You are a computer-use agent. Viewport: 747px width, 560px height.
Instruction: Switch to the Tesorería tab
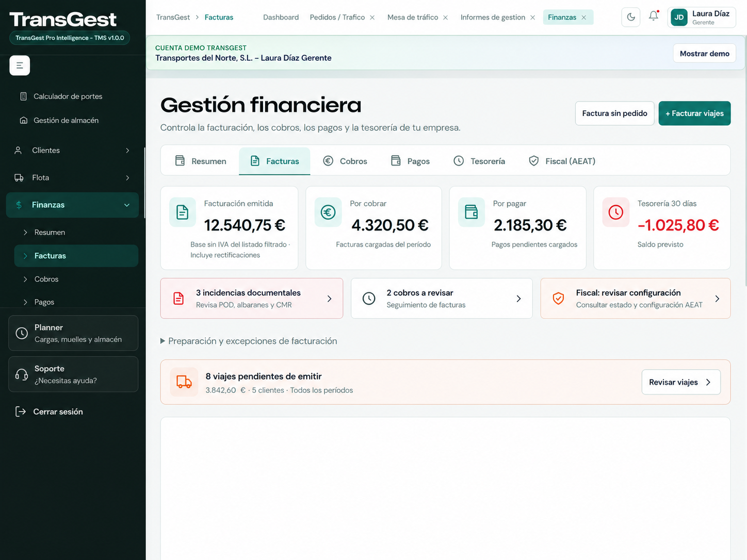479,161
